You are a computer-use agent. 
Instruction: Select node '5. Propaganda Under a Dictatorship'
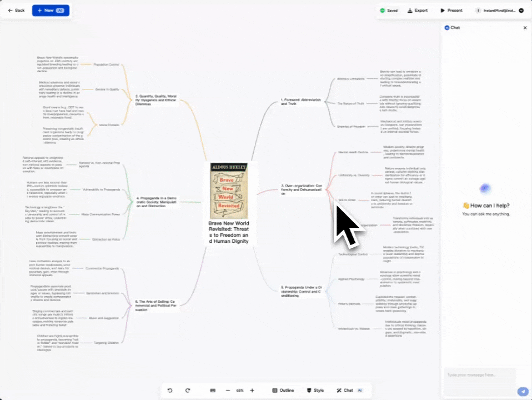point(301,291)
